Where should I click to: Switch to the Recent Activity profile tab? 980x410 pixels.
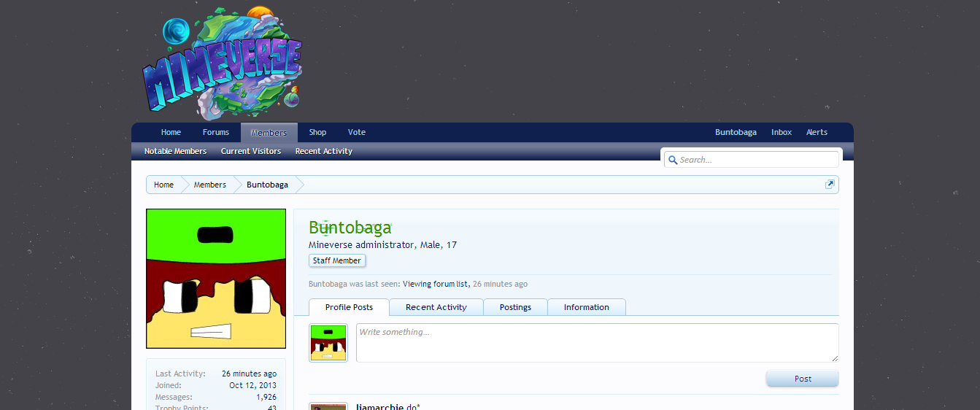436,307
